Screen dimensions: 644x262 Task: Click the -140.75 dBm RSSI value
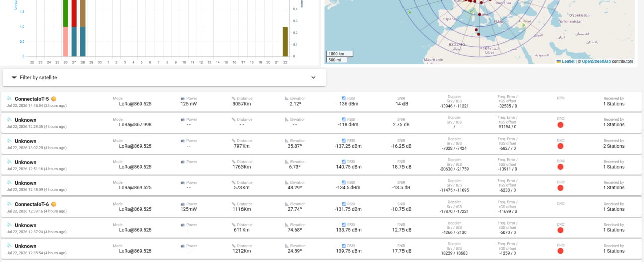(x=348, y=167)
